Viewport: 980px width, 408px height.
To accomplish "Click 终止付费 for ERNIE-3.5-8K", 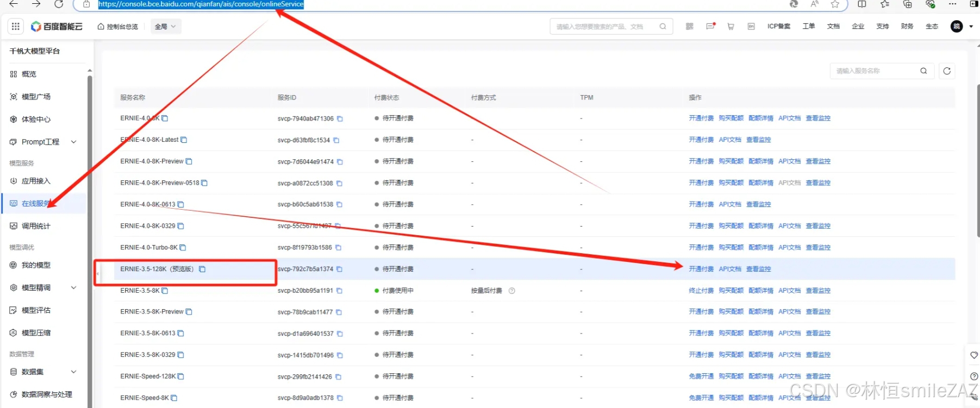I will [701, 291].
